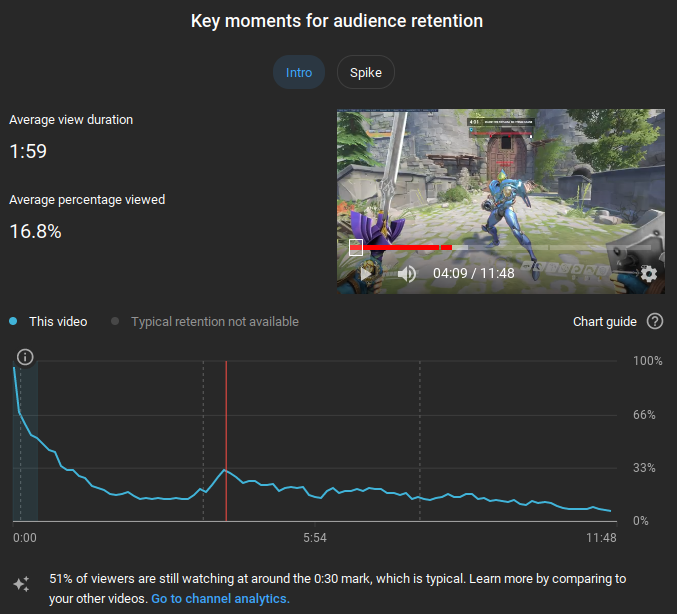Open video player settings gear
Screen dimensions: 677x614
tap(648, 273)
